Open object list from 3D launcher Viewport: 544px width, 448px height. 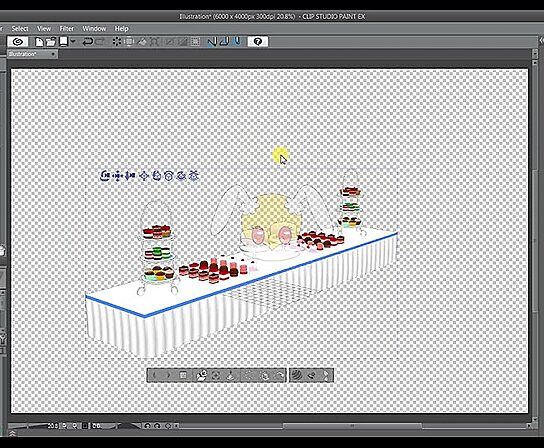(x=183, y=375)
